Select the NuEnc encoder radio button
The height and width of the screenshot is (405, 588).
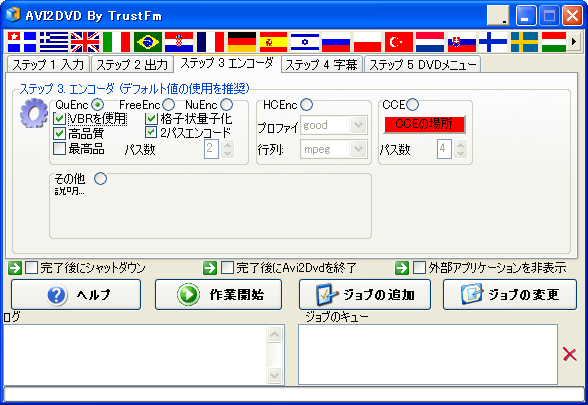(x=226, y=104)
